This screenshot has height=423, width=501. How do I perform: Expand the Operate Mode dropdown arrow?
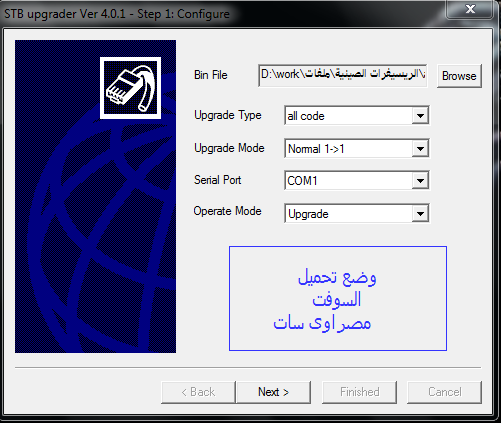pyautogui.click(x=420, y=213)
